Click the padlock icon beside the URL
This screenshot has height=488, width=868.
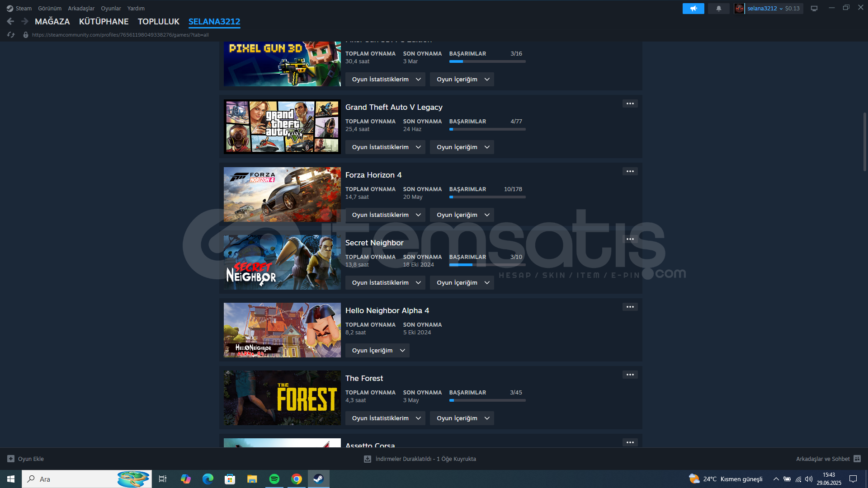coord(26,35)
